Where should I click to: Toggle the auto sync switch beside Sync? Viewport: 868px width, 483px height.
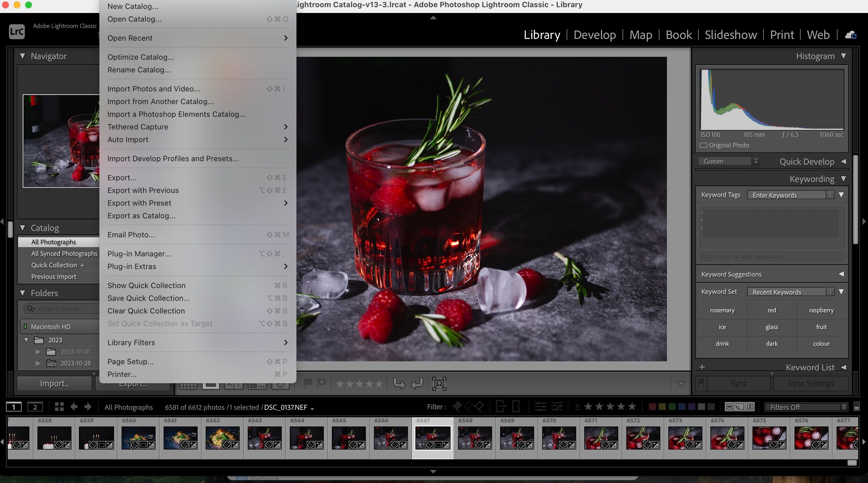[701, 384]
